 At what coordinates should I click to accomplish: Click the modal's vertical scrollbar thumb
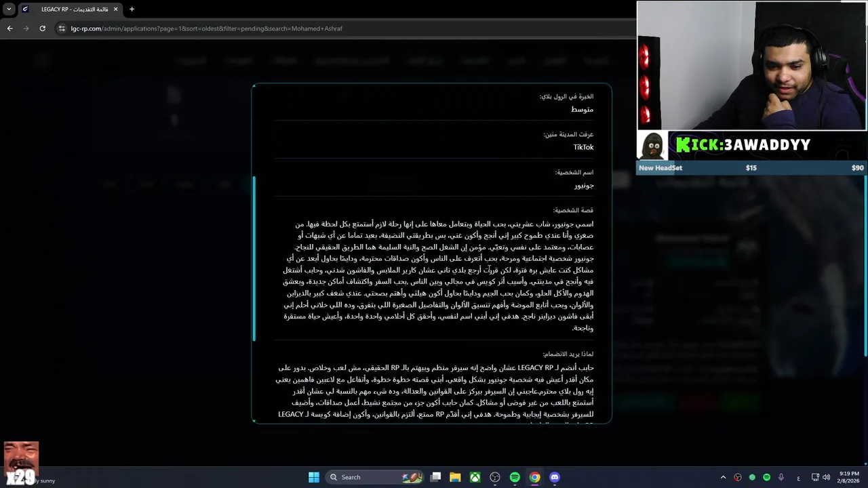point(254,258)
